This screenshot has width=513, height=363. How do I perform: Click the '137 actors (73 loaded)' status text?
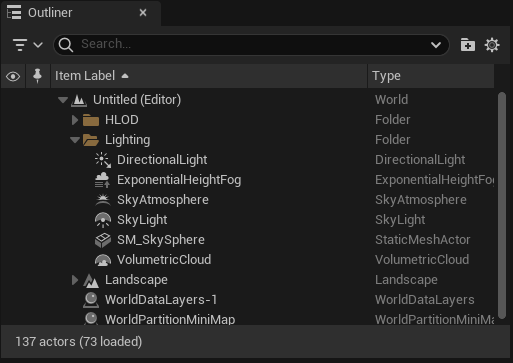click(79, 342)
